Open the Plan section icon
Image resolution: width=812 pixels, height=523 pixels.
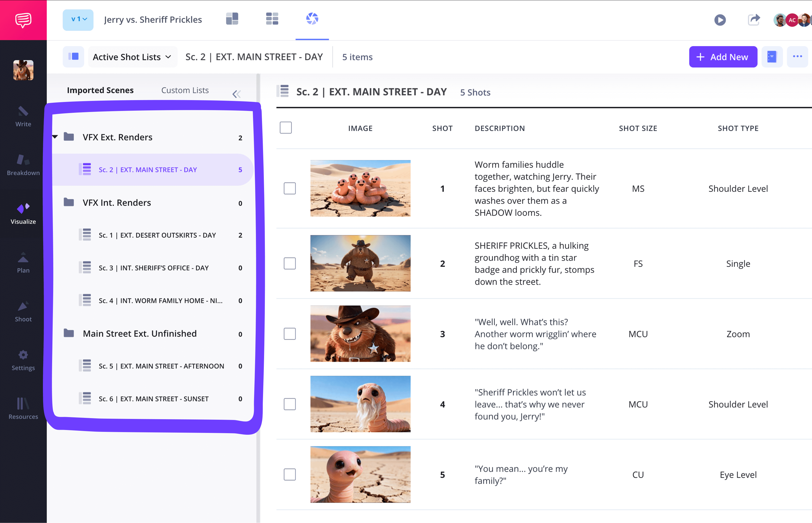coord(23,258)
